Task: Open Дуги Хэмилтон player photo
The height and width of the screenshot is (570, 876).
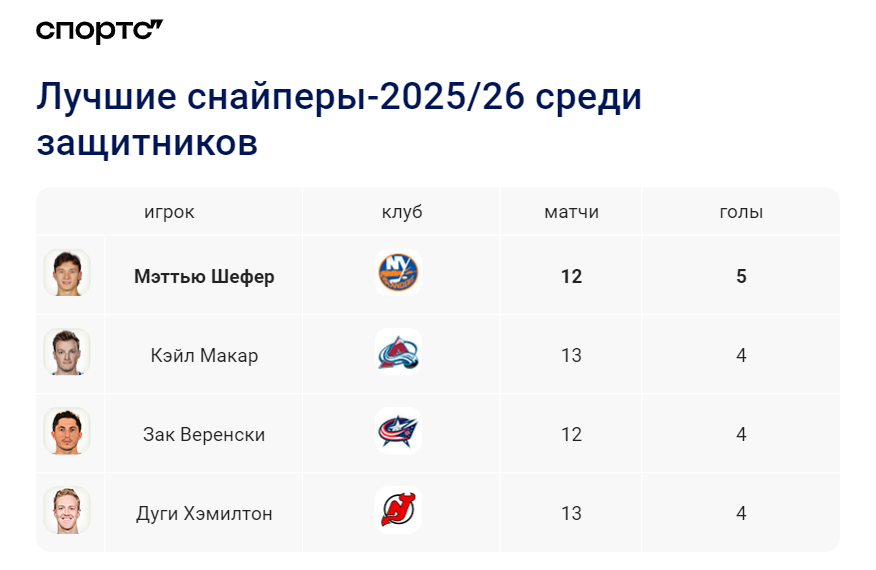Action: (x=67, y=510)
